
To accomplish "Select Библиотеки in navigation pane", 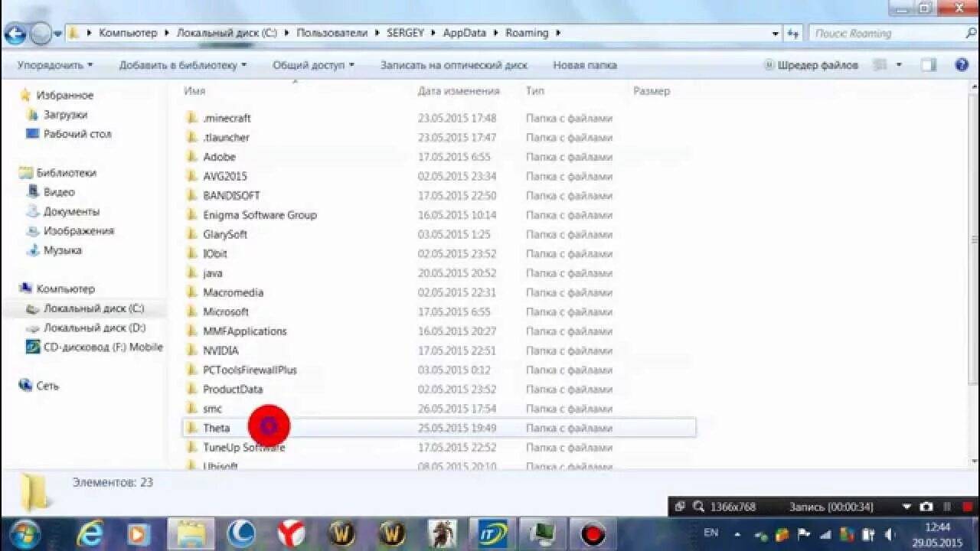I will (57, 172).
